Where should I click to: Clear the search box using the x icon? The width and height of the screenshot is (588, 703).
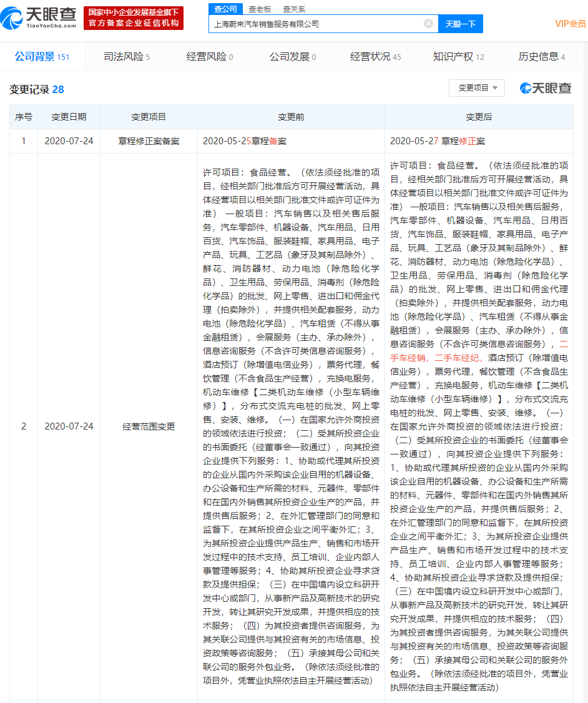428,23
